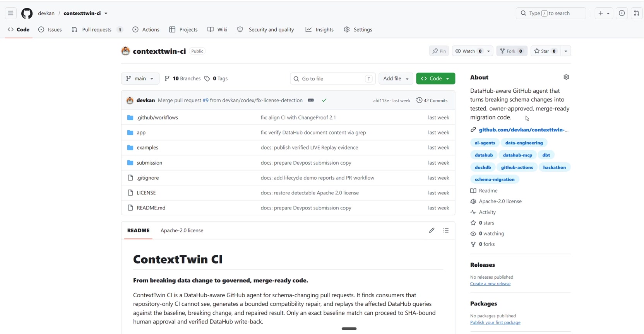Click Create a new release
This screenshot has width=644, height=334.
(490, 284)
